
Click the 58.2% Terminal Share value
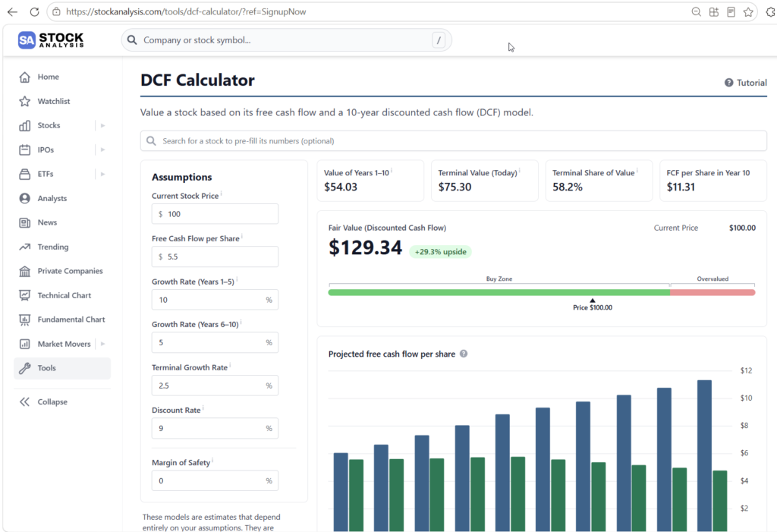point(568,187)
